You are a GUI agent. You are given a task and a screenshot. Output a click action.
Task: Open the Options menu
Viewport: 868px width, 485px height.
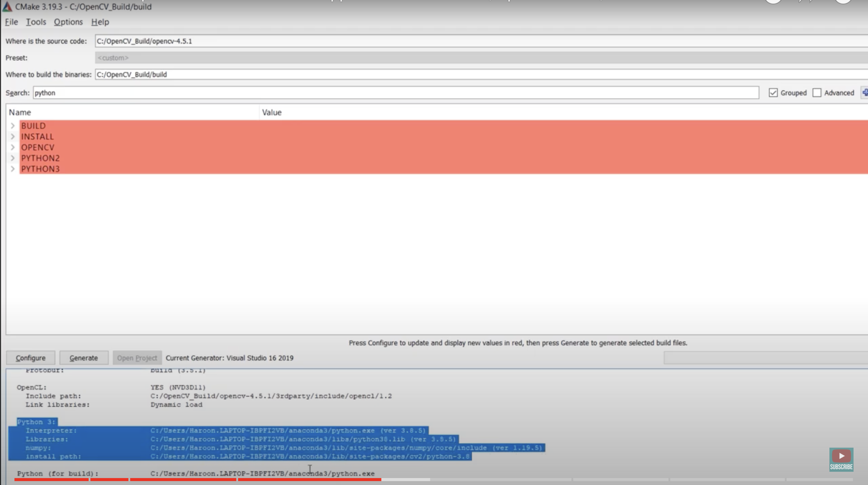pyautogui.click(x=68, y=22)
